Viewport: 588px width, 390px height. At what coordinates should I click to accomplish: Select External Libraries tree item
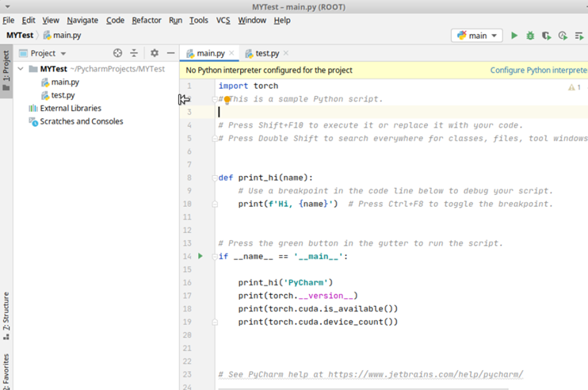(71, 109)
